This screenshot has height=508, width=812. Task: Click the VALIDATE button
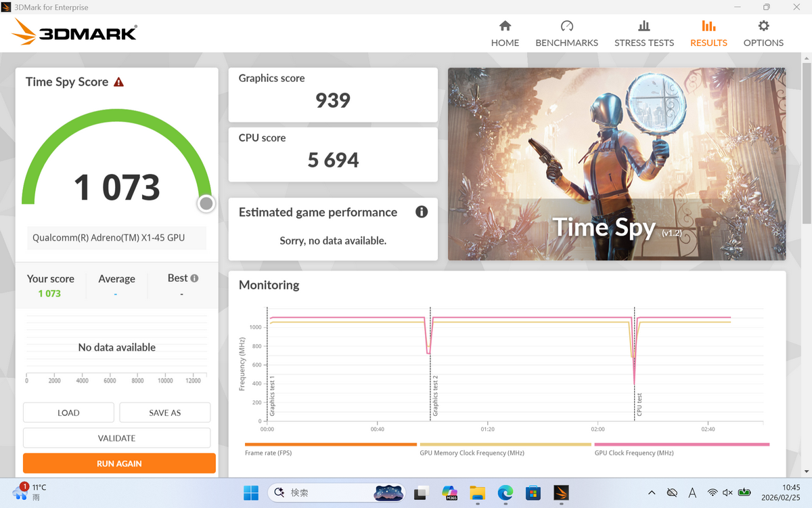pos(116,438)
